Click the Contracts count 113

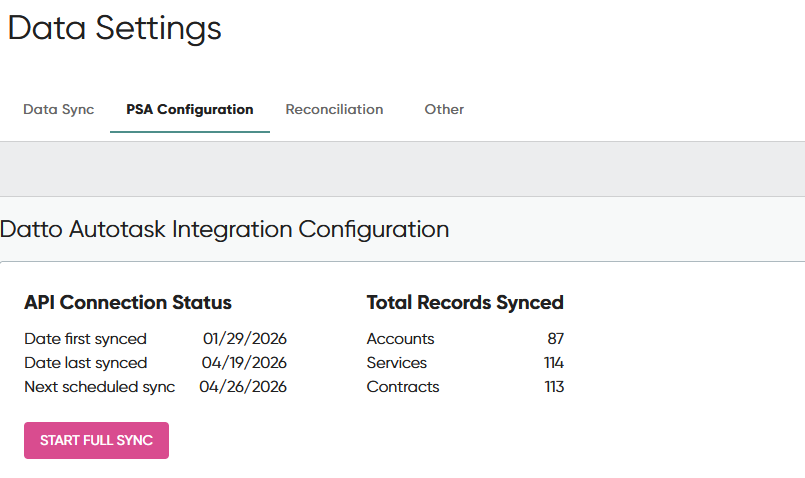[x=554, y=387]
